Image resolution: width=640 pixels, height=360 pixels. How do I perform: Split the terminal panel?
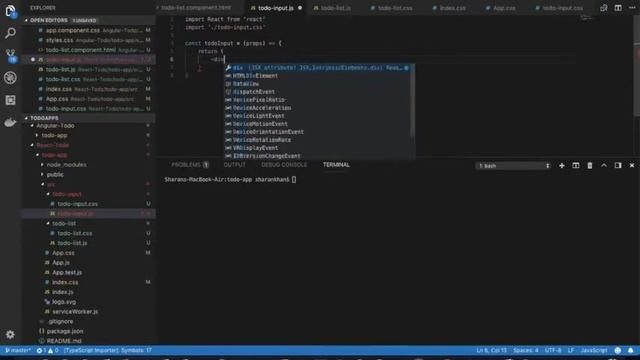[x=576, y=165]
